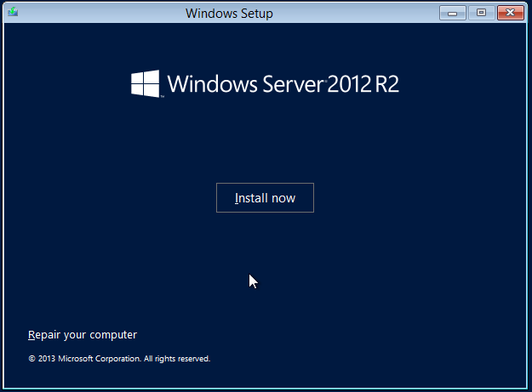Image resolution: width=532 pixels, height=392 pixels.
Task: Open Repair your computer link
Action: (x=83, y=335)
